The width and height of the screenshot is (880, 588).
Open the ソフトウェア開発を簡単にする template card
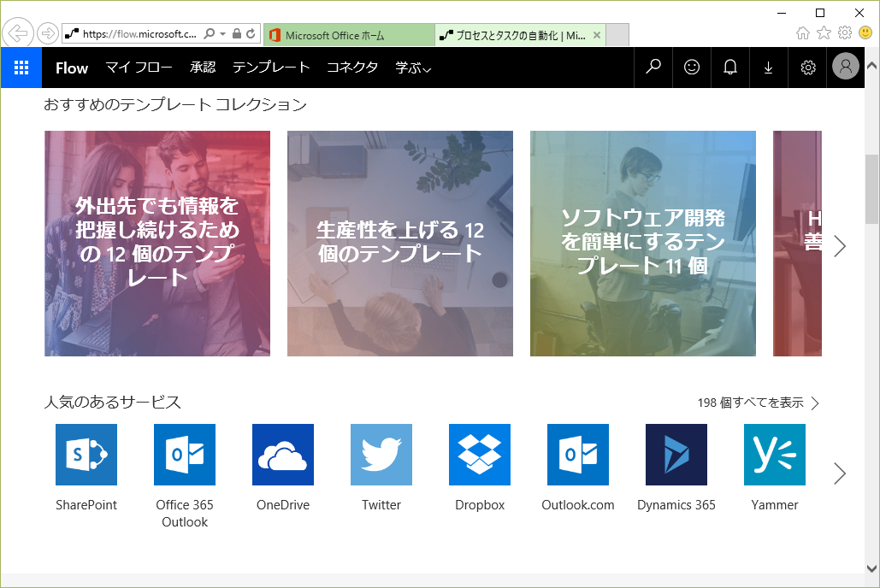643,244
